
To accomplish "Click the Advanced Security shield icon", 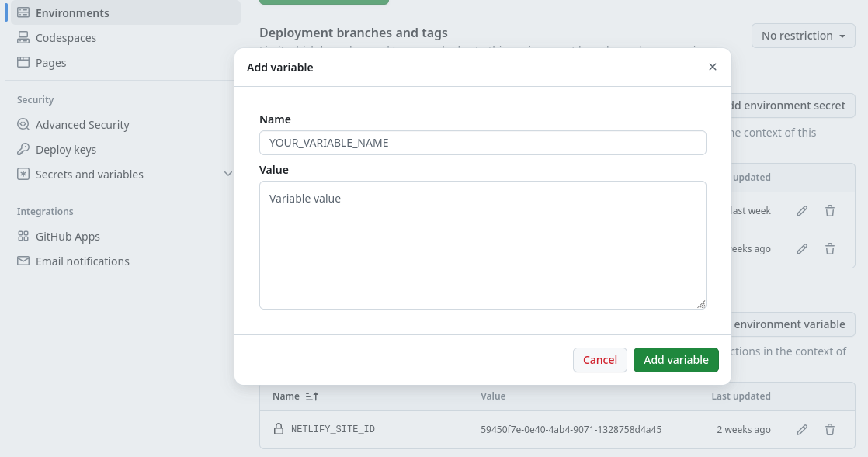I will [23, 124].
